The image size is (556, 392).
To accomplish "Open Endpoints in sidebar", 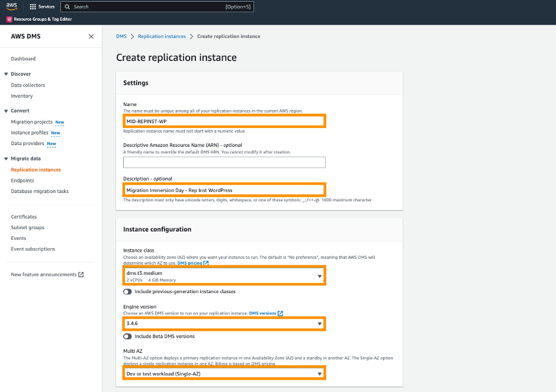I will [23, 181].
